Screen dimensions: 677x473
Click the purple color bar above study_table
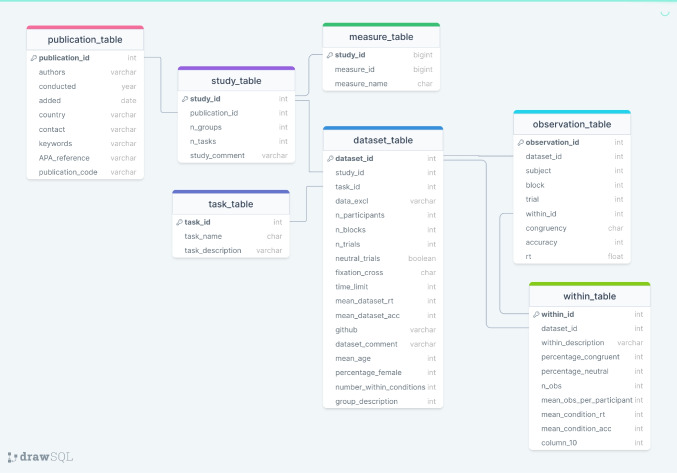236,69
